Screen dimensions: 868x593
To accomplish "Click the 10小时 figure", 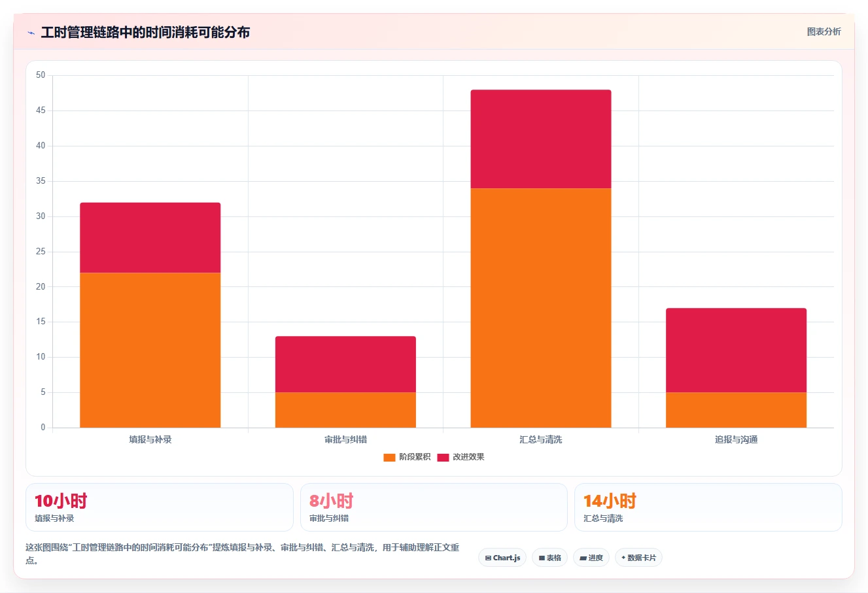I will [x=61, y=501].
